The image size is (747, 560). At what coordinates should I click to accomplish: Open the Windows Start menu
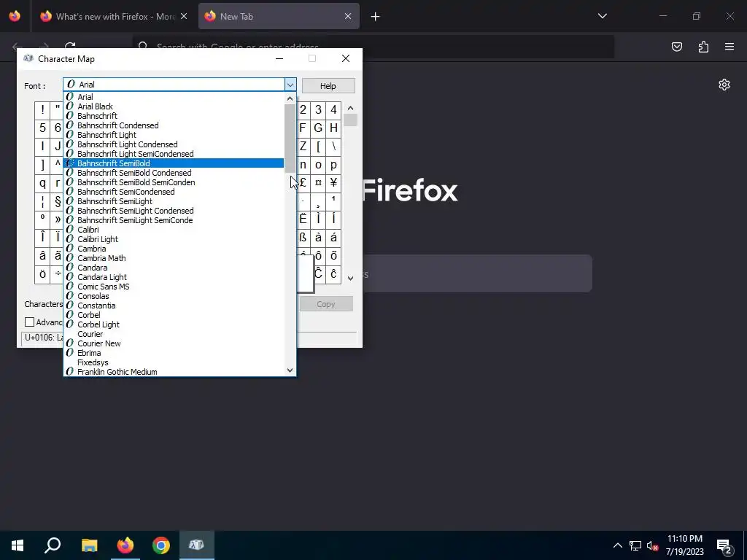click(18, 545)
